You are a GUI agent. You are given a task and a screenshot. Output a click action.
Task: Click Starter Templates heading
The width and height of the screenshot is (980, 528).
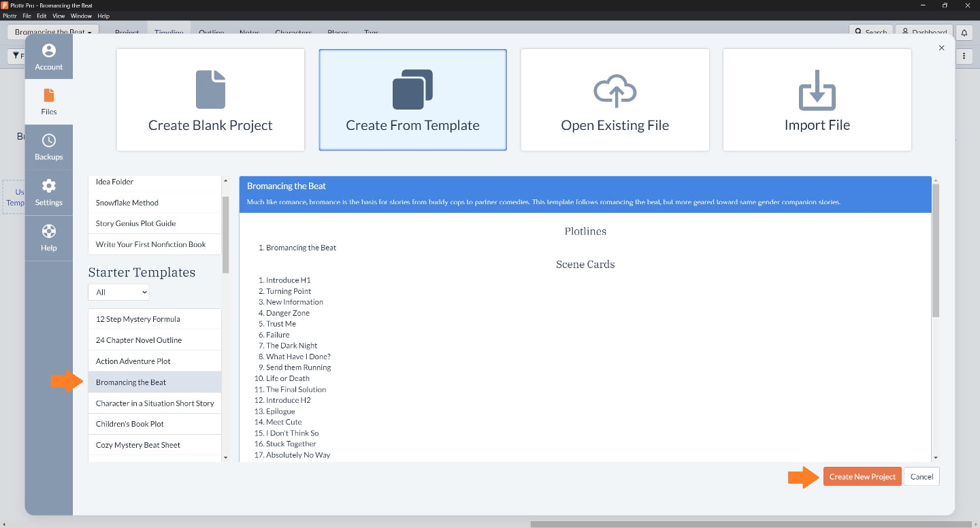pos(142,272)
